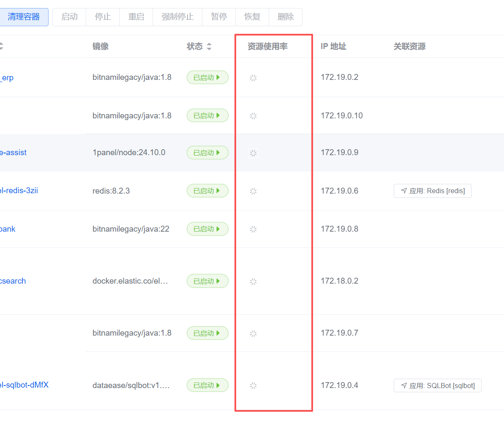Open the 应用: SQLBot [sqlbot] linked resource
Viewport: 504px width, 432px height.
pos(437,386)
